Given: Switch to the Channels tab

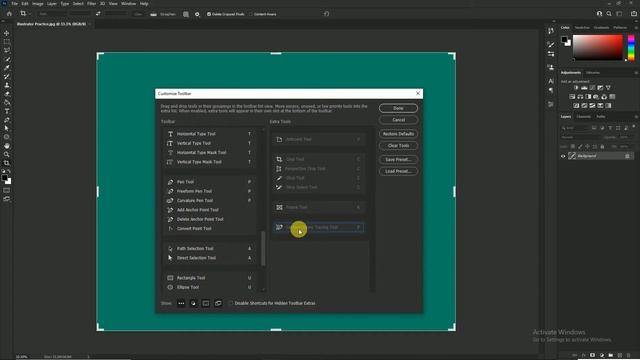Looking at the screenshot, I should point(584,117).
